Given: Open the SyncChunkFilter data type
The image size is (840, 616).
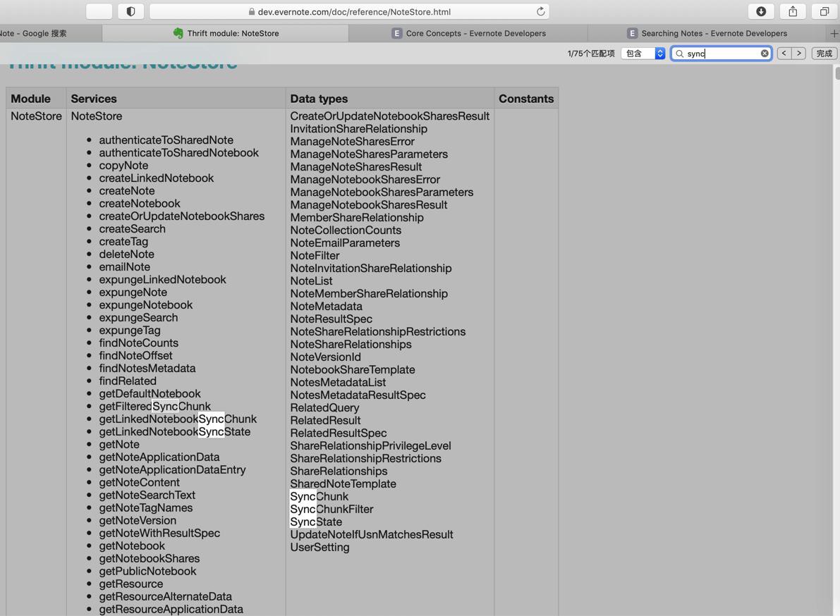Looking at the screenshot, I should click(x=331, y=510).
